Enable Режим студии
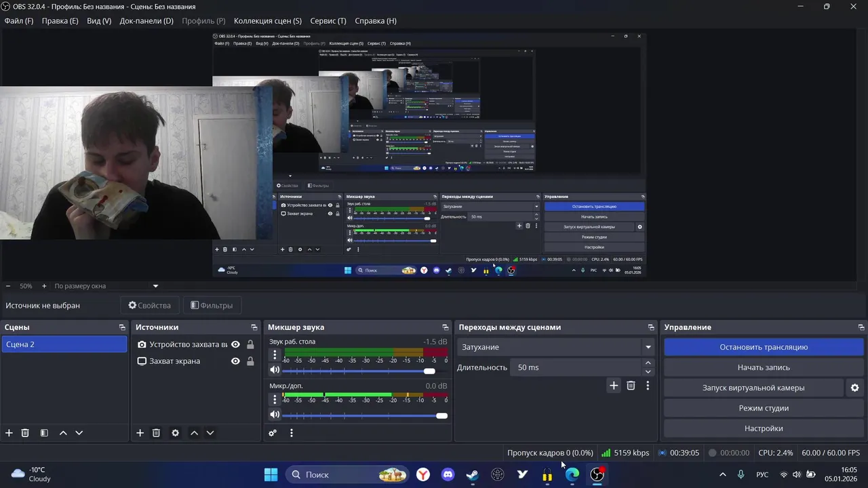 (764, 408)
